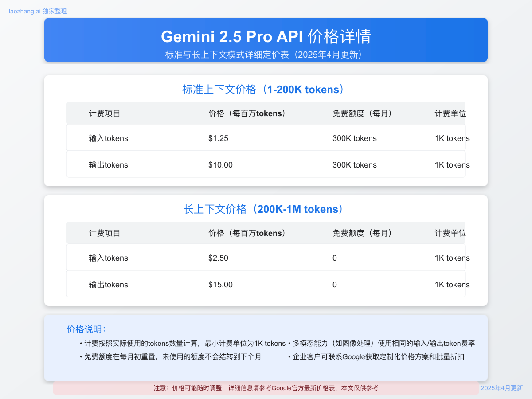Click "输出tokens" row label in 标准上下文 table
Viewport: 532px width, 399px height.
coord(108,165)
